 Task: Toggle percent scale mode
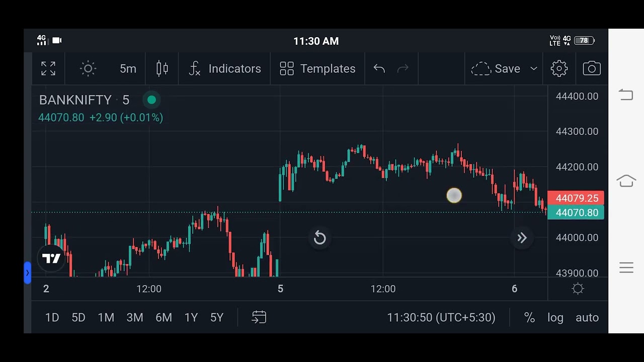pyautogui.click(x=529, y=318)
